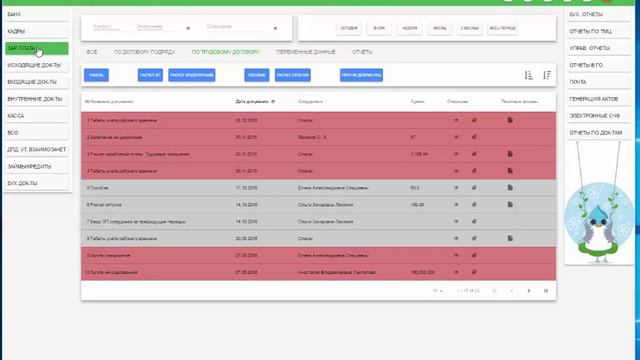Image resolution: width=640 pixels, height=360 pixels.
Task: Open ОТЧЕТЫ ПО ДОК-ТАМ in the right panel
Action: (599, 133)
